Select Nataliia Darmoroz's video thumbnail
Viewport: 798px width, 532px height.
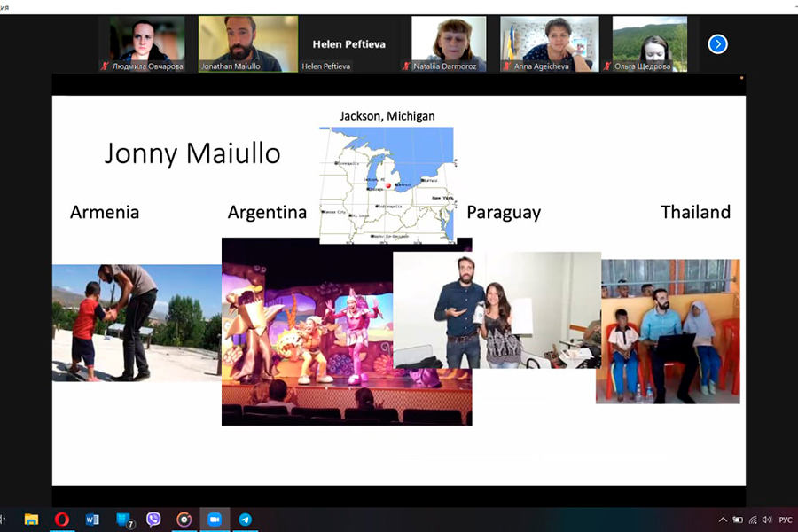448,43
